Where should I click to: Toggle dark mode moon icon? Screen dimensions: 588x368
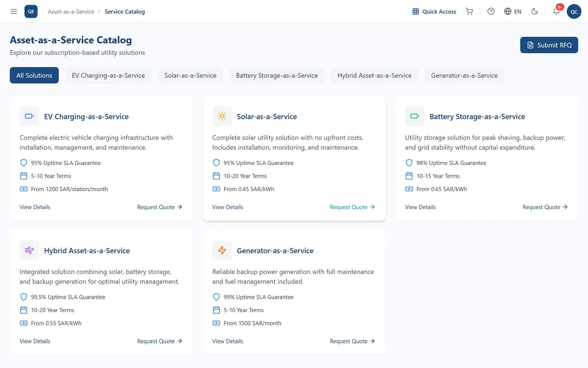coord(535,11)
